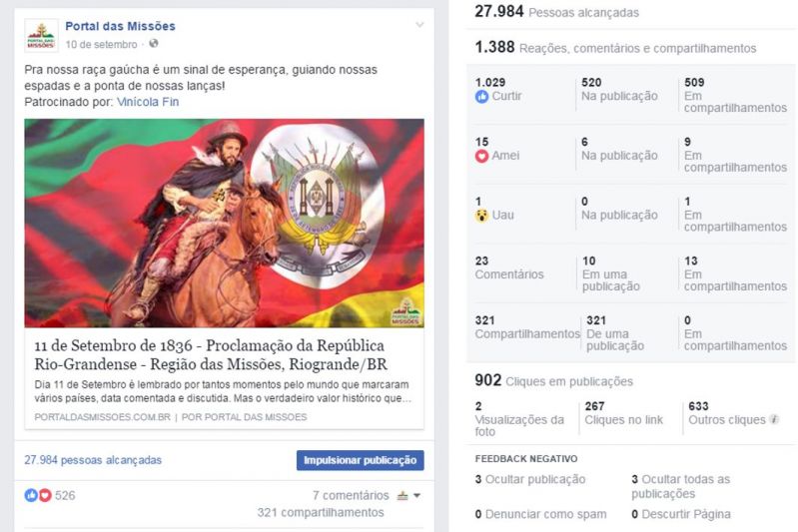Click the public globe privacy icon
Image resolution: width=798 pixels, height=532 pixels.
153,44
